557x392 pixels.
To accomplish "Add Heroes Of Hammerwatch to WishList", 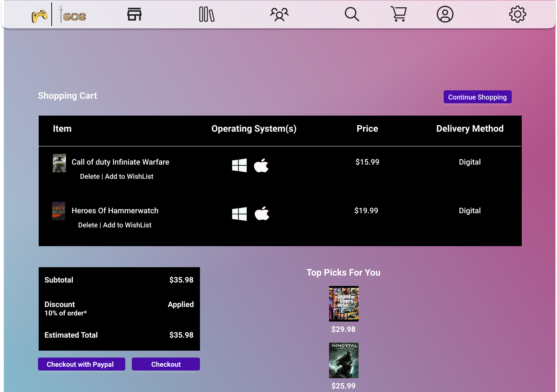I will point(127,225).
